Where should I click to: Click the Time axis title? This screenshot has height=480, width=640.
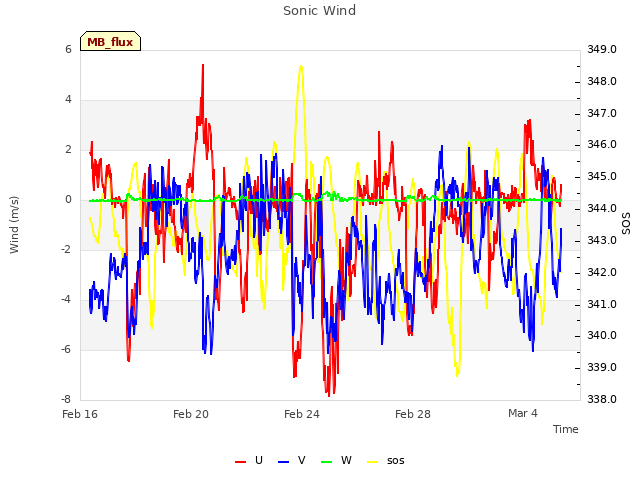pyautogui.click(x=565, y=429)
